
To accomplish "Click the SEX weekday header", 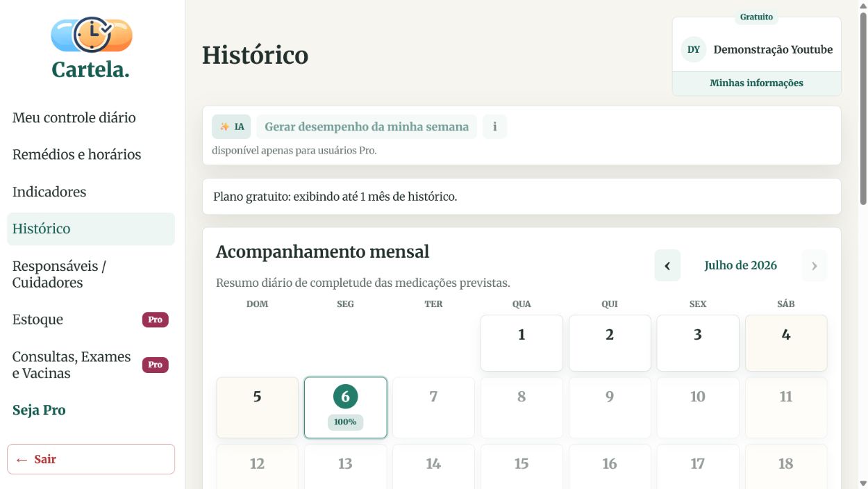I will [x=698, y=304].
